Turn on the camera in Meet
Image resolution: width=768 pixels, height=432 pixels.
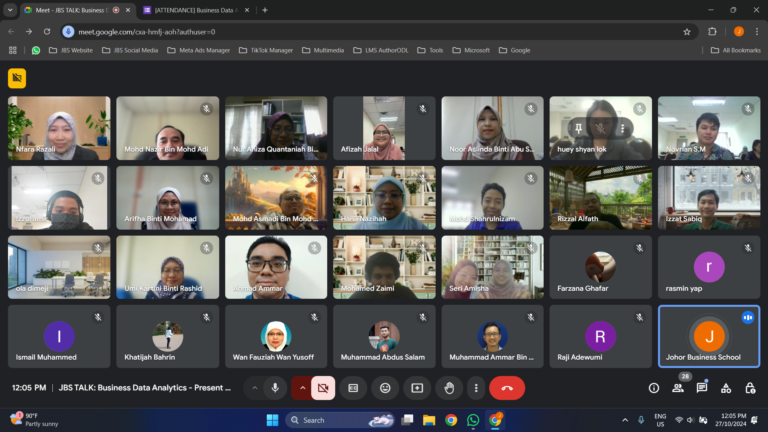pyautogui.click(x=323, y=387)
